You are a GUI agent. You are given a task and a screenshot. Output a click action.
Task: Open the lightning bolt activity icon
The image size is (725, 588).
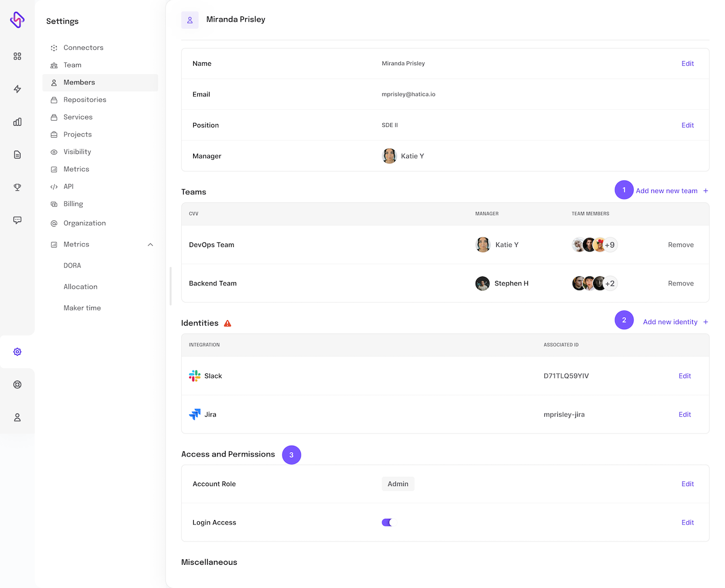click(x=18, y=89)
